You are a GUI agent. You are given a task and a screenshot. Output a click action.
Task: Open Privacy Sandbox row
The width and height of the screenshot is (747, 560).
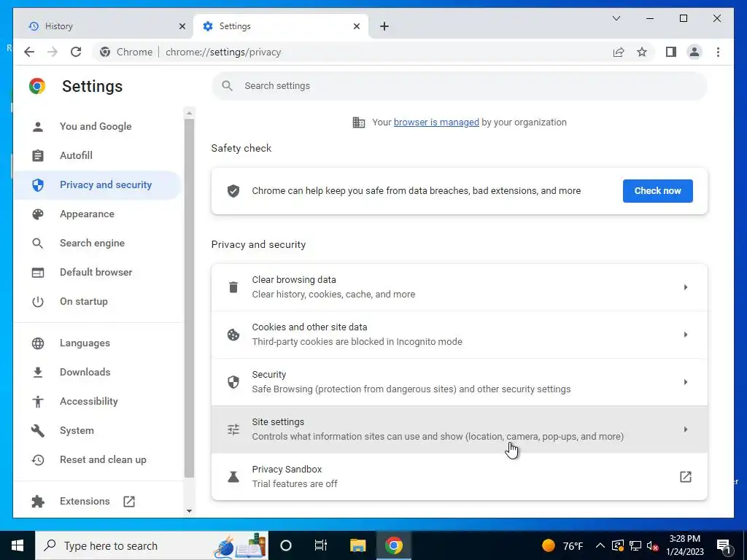(x=460, y=477)
